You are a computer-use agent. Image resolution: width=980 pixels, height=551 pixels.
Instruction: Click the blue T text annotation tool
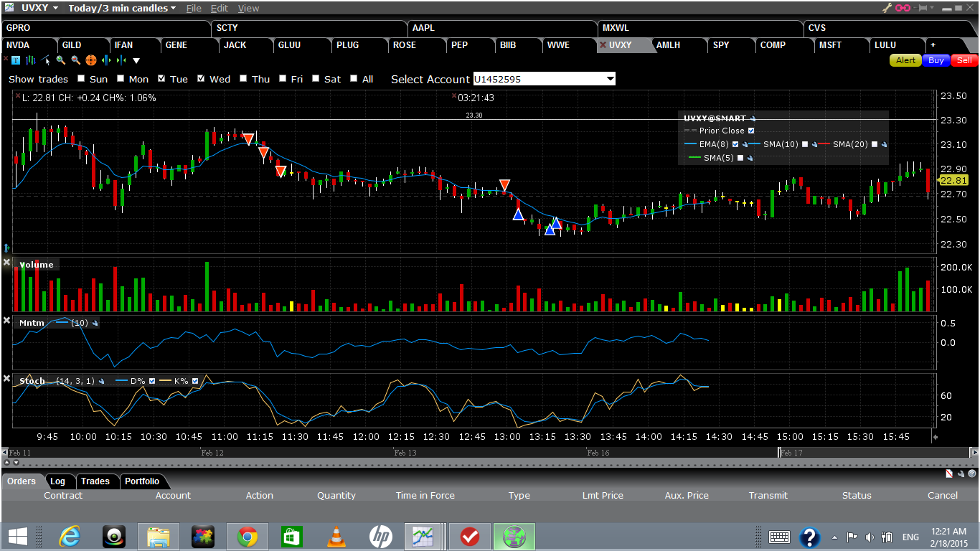pos(16,61)
